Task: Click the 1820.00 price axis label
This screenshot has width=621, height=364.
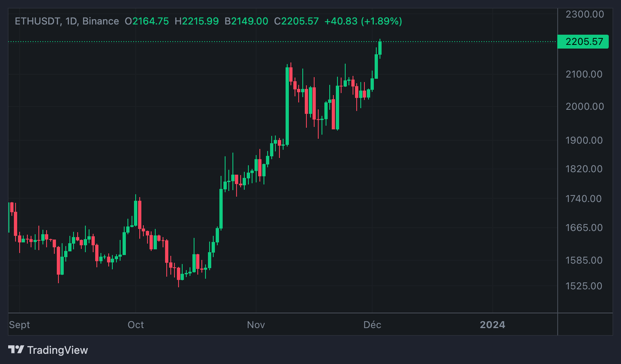Action: pos(585,169)
